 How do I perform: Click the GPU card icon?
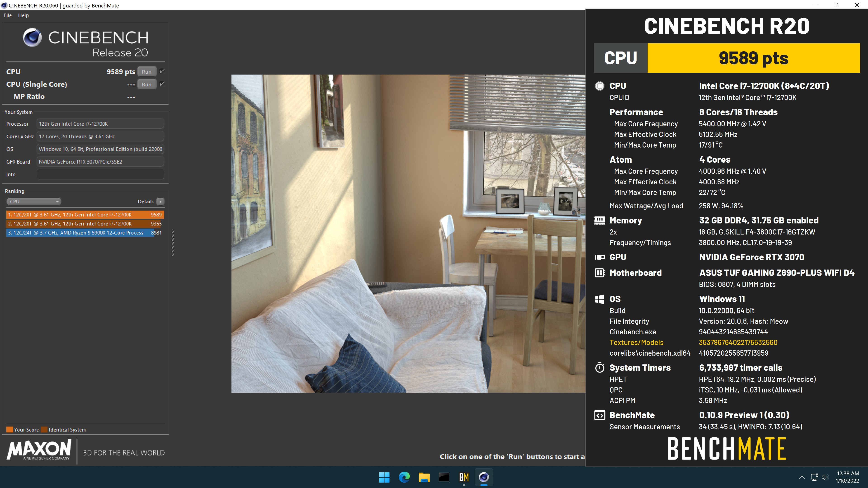(x=599, y=257)
